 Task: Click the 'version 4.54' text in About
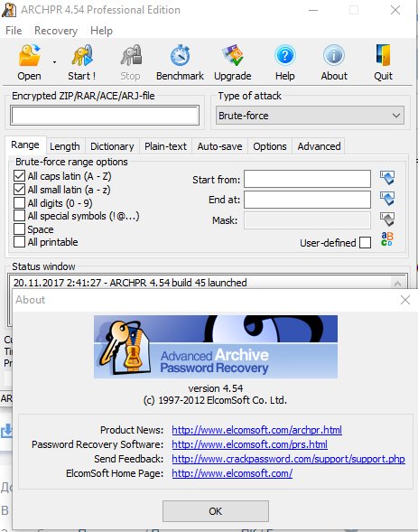(216, 388)
